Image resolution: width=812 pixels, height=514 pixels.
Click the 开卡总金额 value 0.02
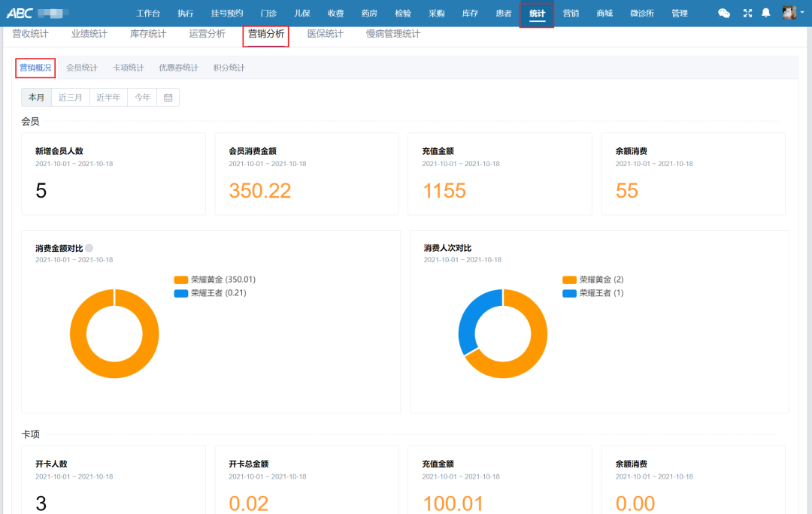pyautogui.click(x=249, y=503)
